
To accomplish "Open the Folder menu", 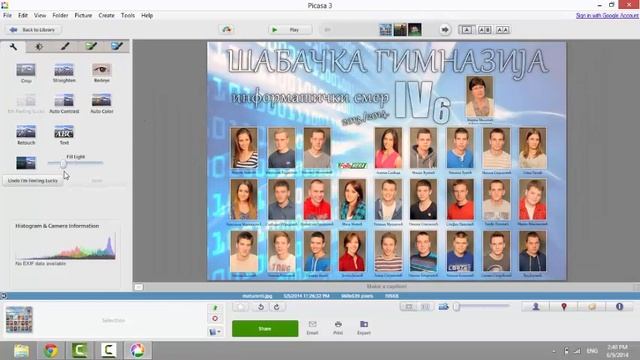I will tap(60, 15).
